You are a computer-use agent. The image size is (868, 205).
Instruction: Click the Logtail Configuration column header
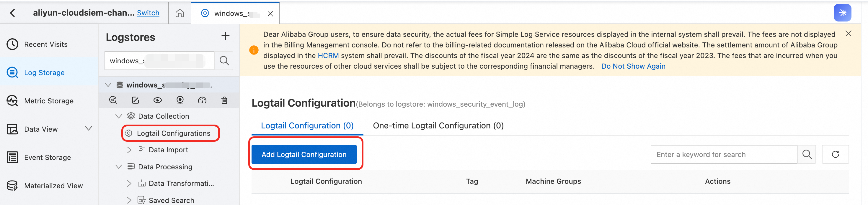coord(326,181)
